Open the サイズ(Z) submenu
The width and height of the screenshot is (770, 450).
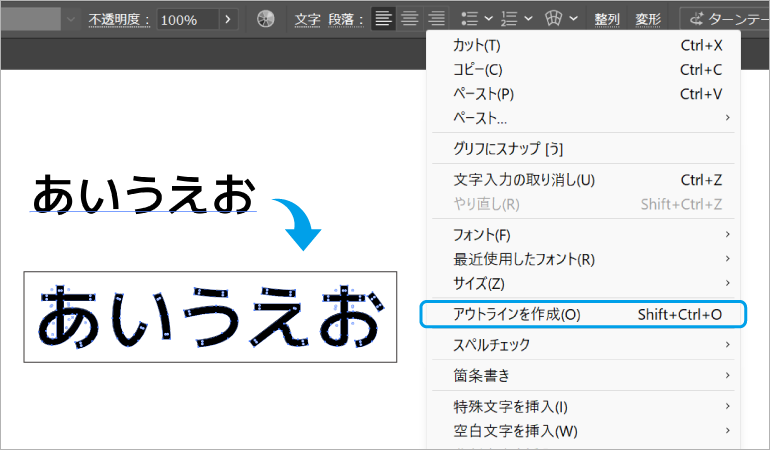(583, 283)
